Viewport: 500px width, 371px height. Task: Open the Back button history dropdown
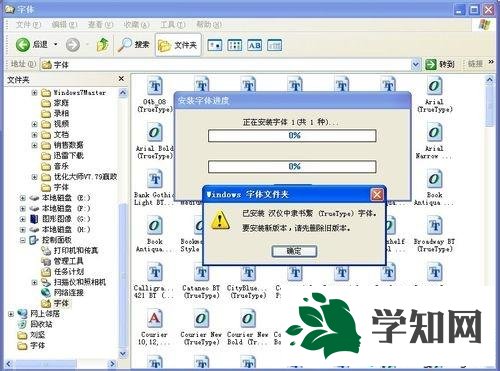(x=55, y=44)
